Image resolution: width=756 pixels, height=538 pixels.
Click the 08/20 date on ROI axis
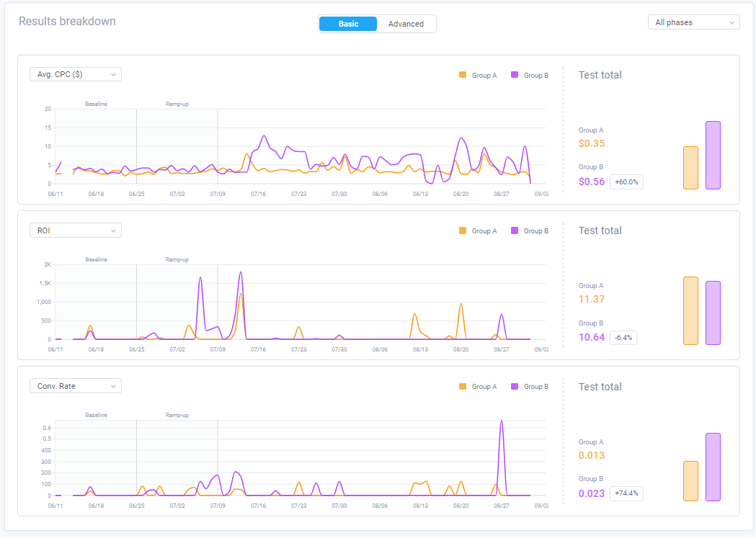click(x=461, y=349)
